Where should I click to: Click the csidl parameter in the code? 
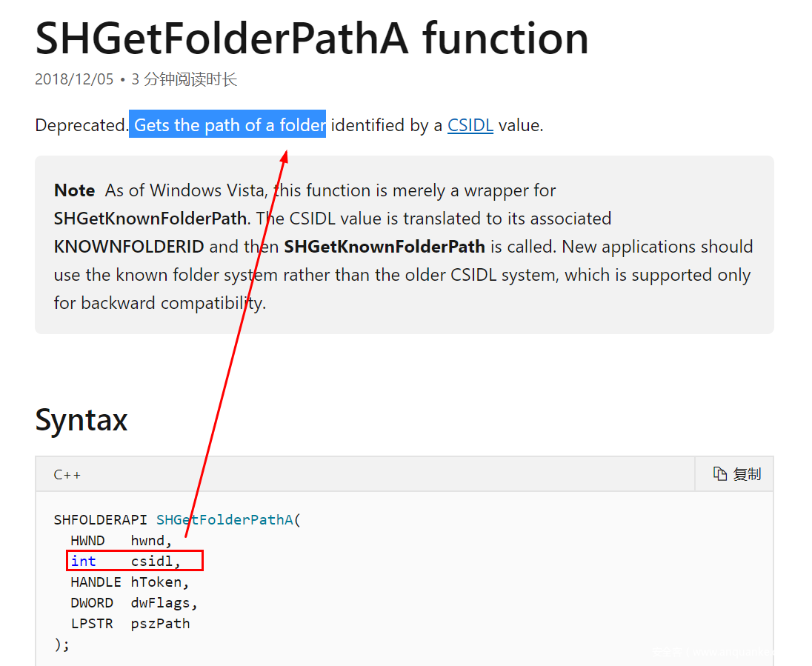click(153, 562)
